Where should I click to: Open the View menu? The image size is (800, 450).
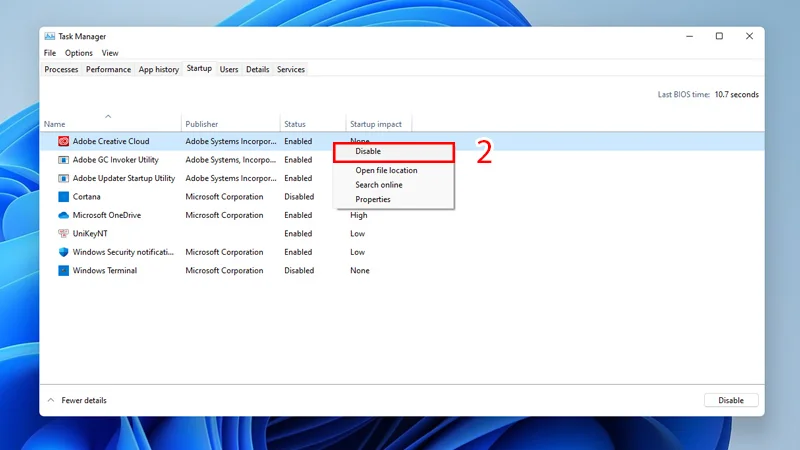click(x=110, y=53)
